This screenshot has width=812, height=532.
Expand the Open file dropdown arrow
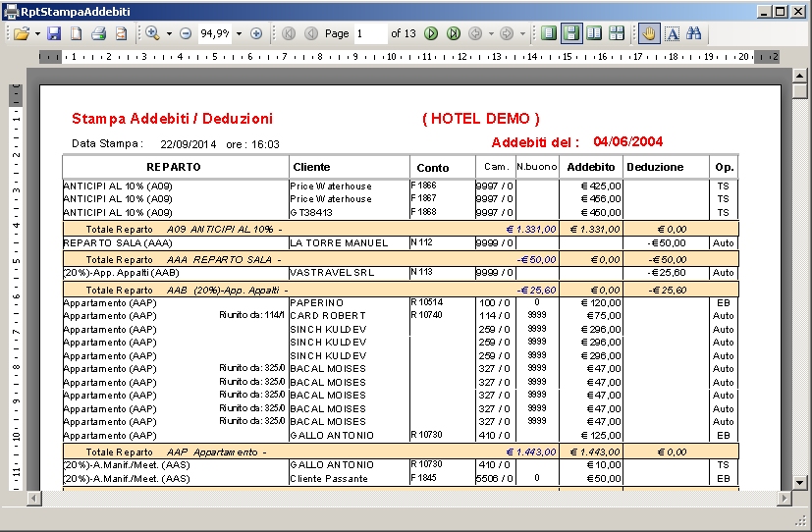click(37, 34)
